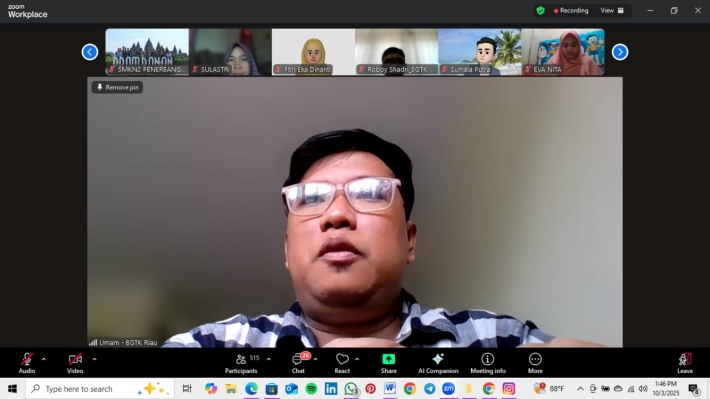
Task: Open Microsoft Edge from the taskbar
Action: pos(251,389)
